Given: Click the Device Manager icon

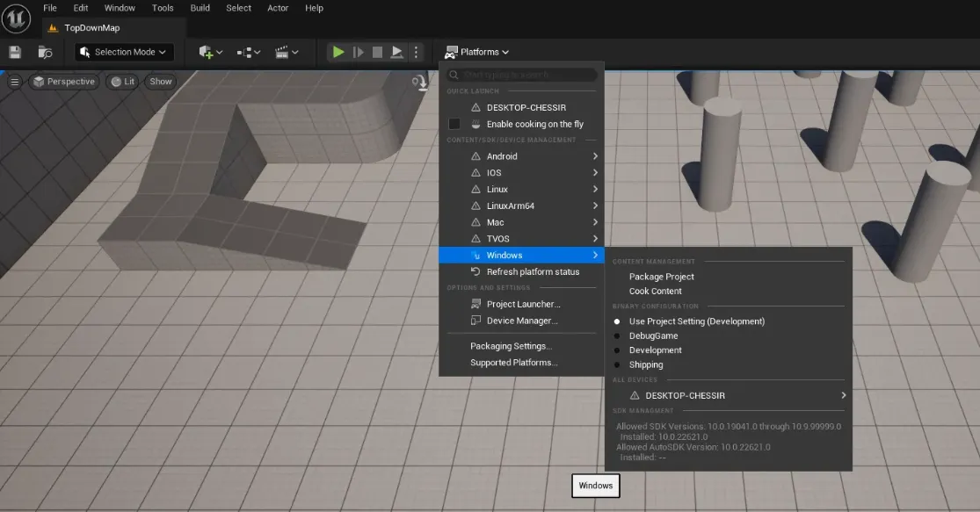Looking at the screenshot, I should coord(475,321).
